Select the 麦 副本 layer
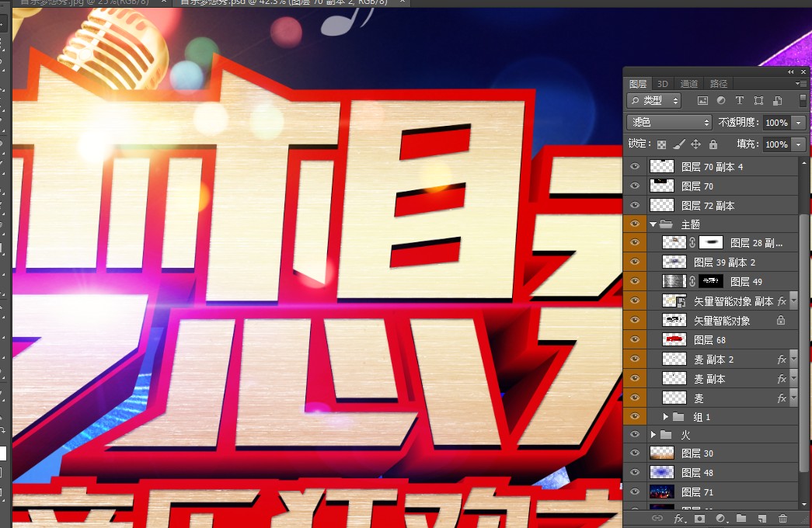The image size is (812, 528). tap(724, 379)
